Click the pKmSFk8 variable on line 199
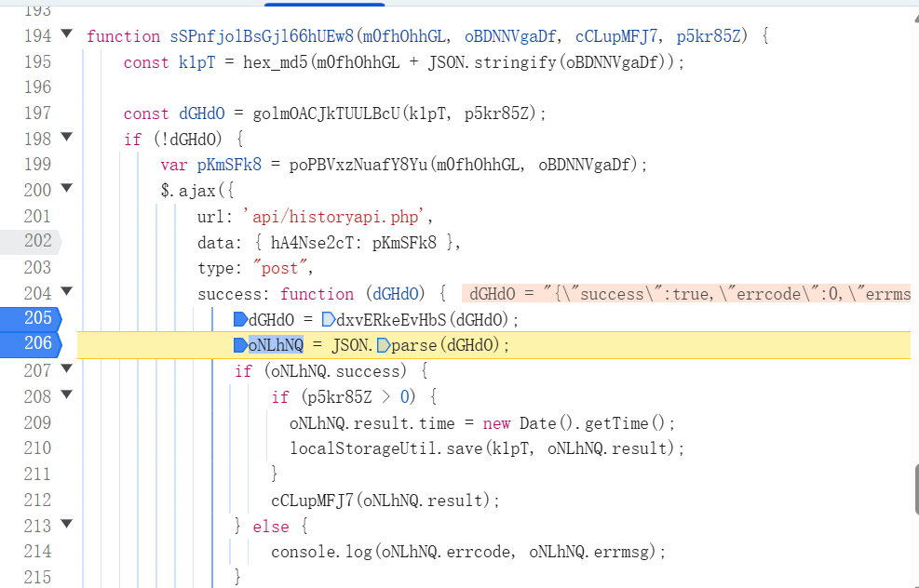 tap(229, 166)
